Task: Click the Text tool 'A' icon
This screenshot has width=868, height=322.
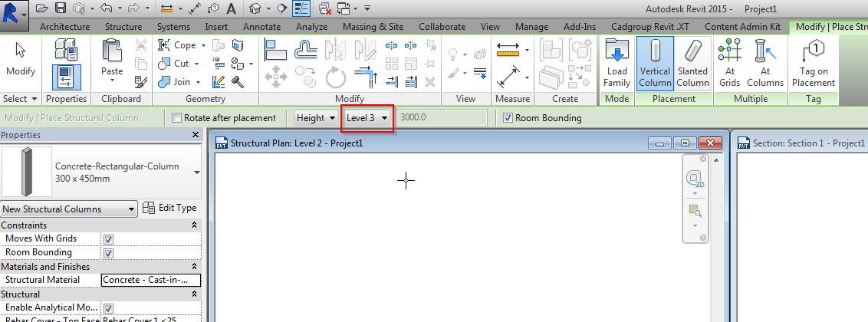Action: click(232, 8)
